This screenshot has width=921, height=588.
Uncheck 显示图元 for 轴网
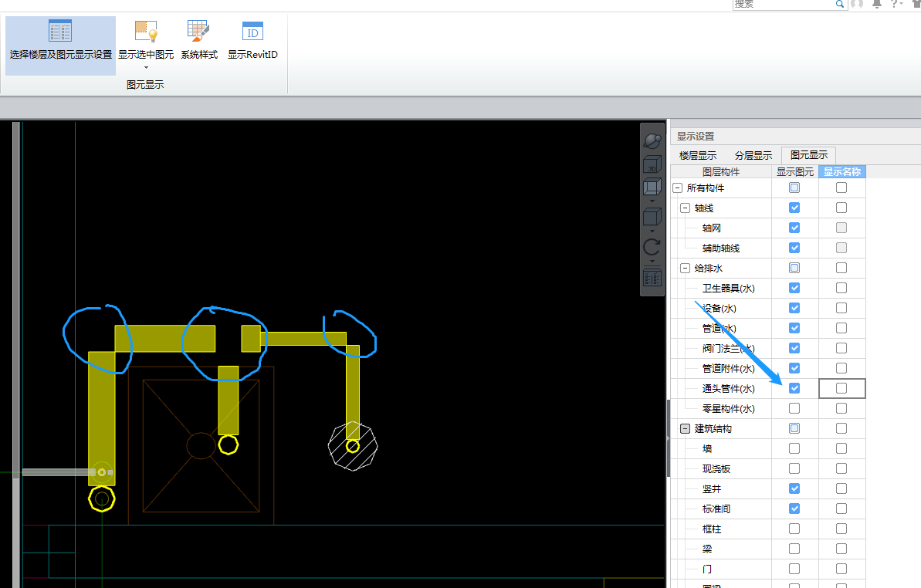click(794, 228)
